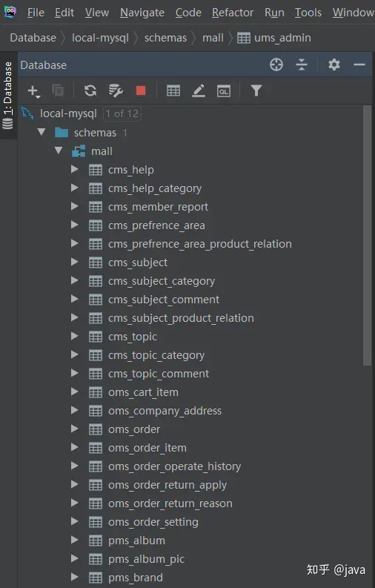Viewport: 375px width, 588px height.
Task: Click the Duplicate data source icon
Action: [58, 90]
